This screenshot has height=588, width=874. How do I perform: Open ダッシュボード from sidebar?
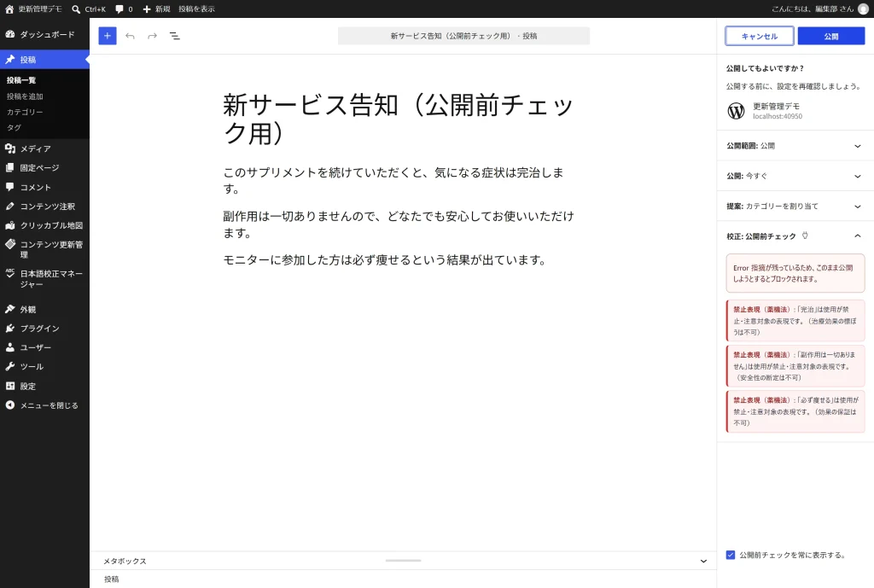(x=44, y=34)
